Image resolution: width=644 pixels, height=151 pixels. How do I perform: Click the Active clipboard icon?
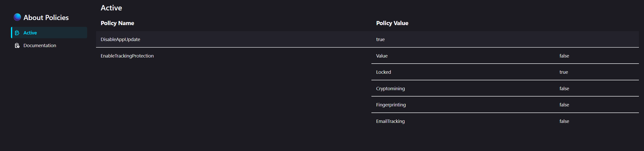(x=17, y=33)
